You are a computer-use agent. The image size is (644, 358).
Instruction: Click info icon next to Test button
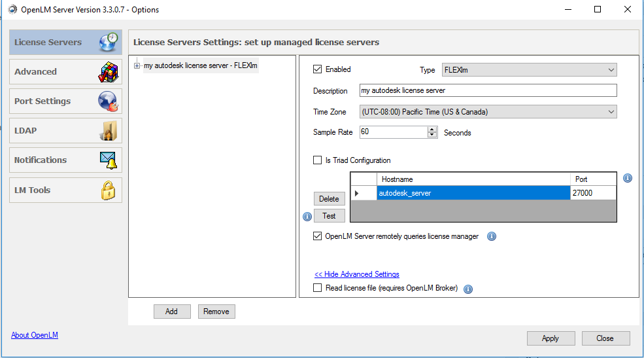[307, 217]
